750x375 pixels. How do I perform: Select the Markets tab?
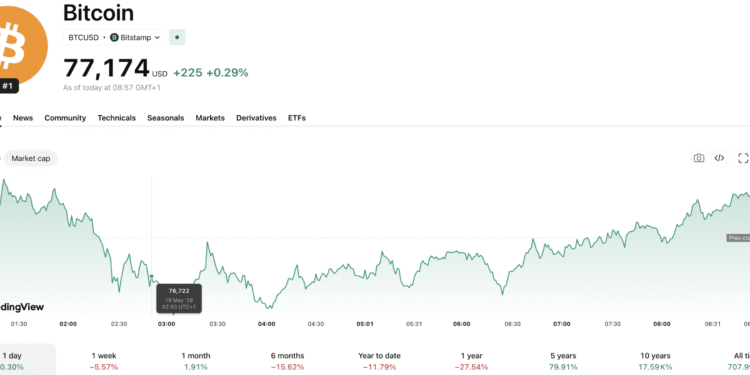click(x=210, y=118)
